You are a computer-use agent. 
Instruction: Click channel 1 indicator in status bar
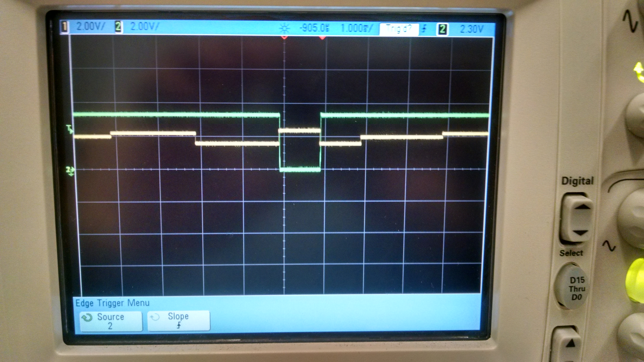pyautogui.click(x=65, y=27)
